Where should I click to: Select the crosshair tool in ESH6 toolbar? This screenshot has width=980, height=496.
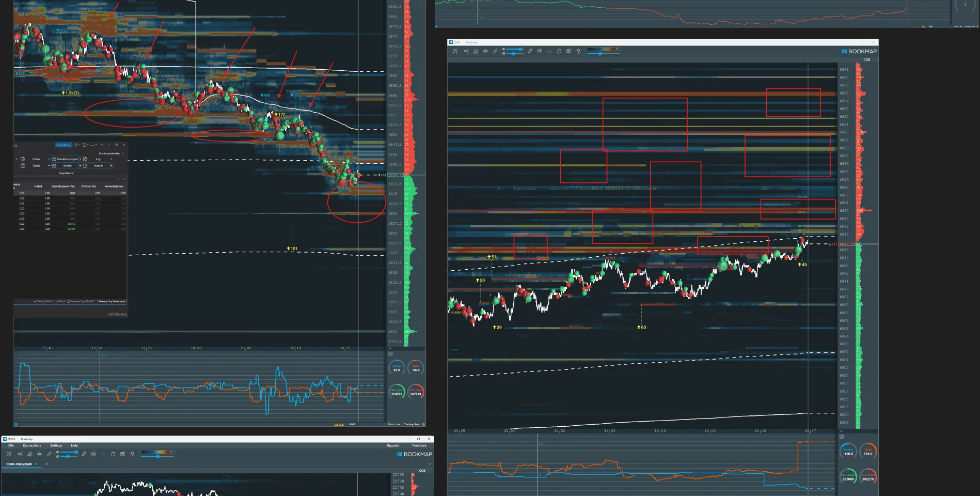(x=549, y=51)
